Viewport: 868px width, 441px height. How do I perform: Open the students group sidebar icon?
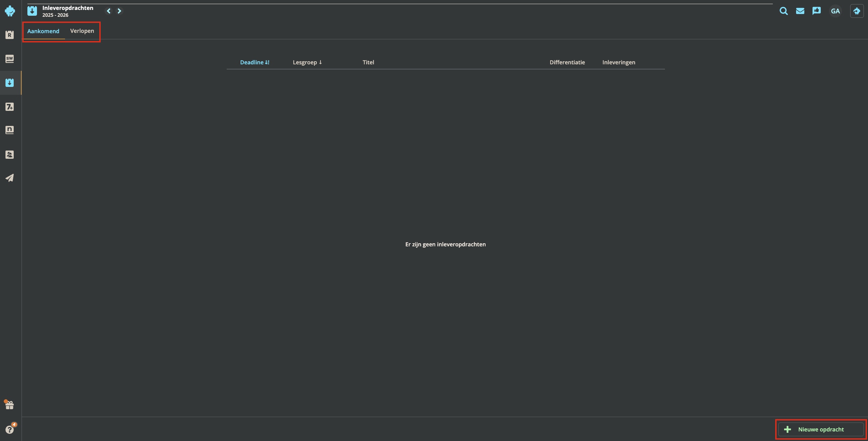point(10,155)
